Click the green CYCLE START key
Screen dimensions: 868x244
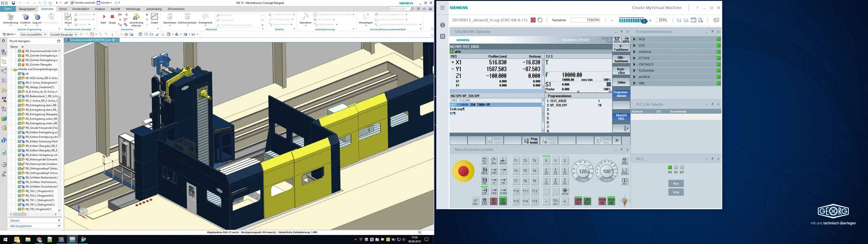click(x=503, y=201)
